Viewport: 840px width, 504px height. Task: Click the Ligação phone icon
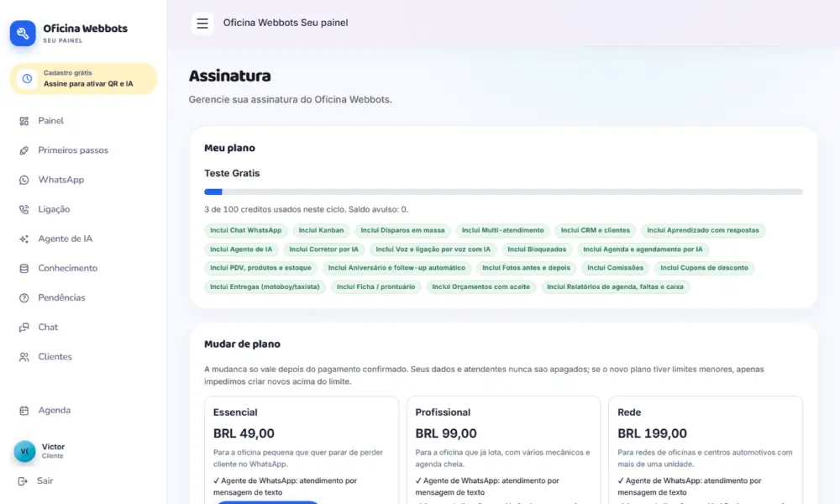click(x=24, y=209)
